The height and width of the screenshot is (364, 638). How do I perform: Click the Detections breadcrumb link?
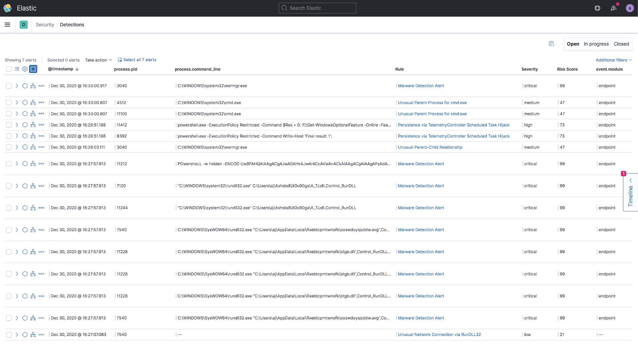point(72,25)
